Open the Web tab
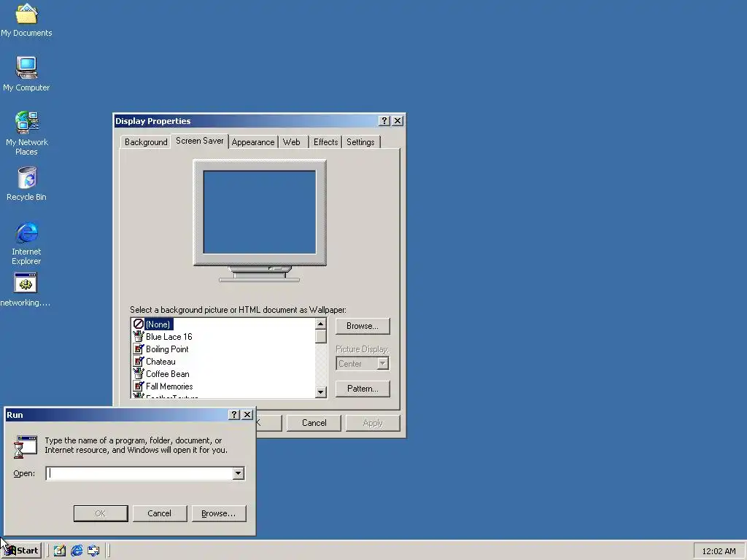The height and width of the screenshot is (560, 747). click(x=292, y=142)
